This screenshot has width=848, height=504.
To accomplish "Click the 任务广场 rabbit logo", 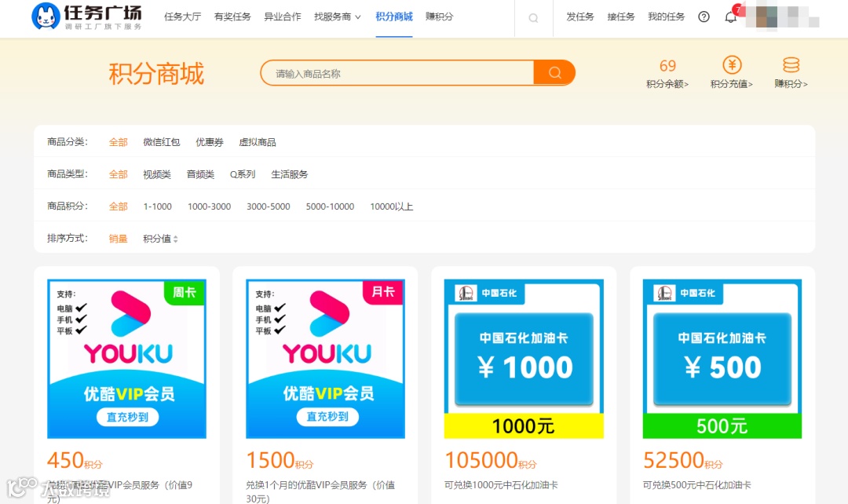I will [x=46, y=16].
